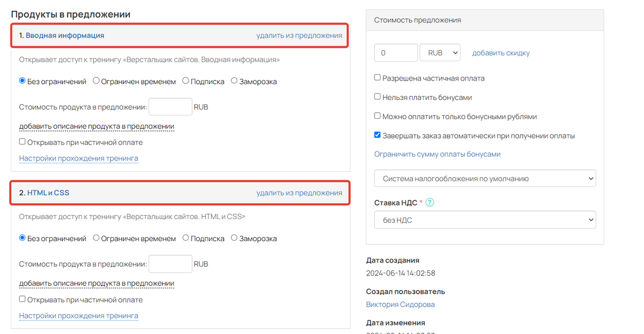This screenshot has width=644, height=334.
Task: Check Можно оплатить только бонусными рублями
Action: [x=377, y=116]
